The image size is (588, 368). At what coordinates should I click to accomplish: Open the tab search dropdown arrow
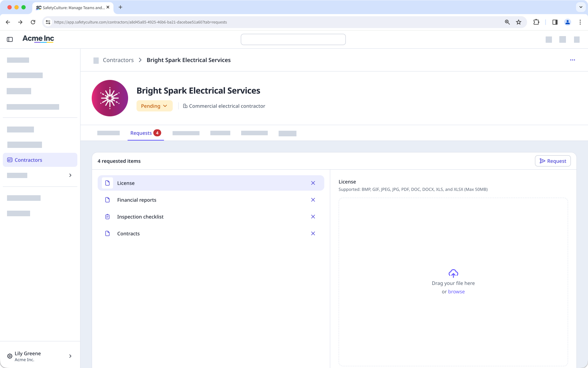click(x=581, y=7)
